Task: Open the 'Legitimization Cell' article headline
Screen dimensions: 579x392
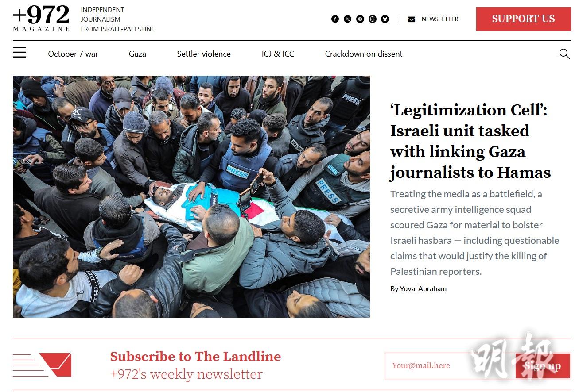Action: pos(470,141)
